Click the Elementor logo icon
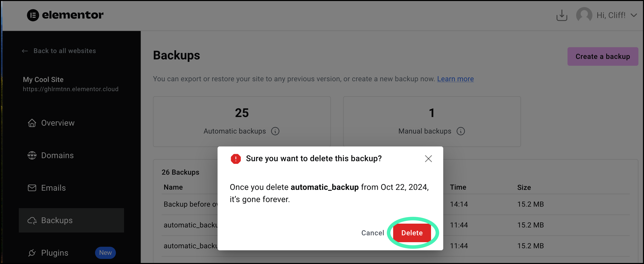This screenshot has height=264, width=644. (x=33, y=15)
